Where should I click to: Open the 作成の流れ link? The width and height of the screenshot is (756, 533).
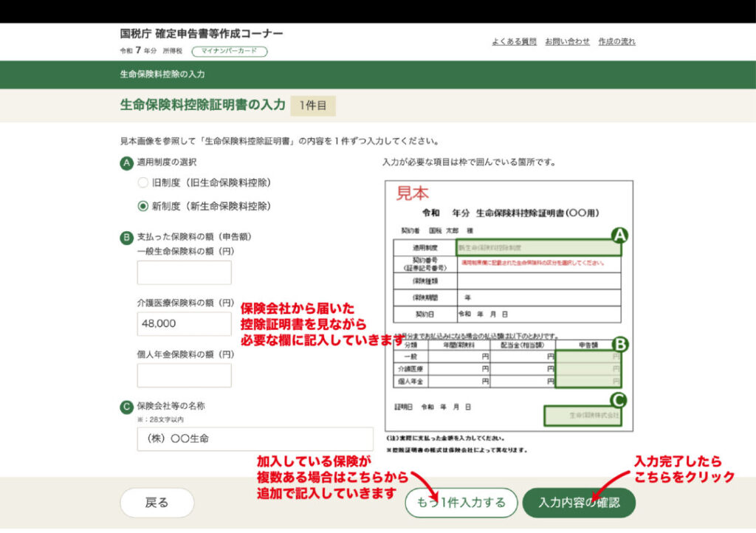coord(616,41)
